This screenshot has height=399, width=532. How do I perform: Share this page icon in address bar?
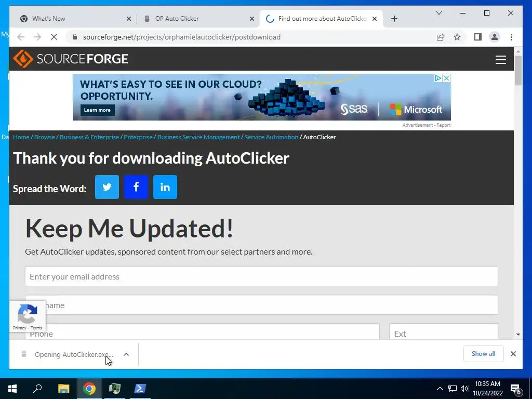coord(441,37)
